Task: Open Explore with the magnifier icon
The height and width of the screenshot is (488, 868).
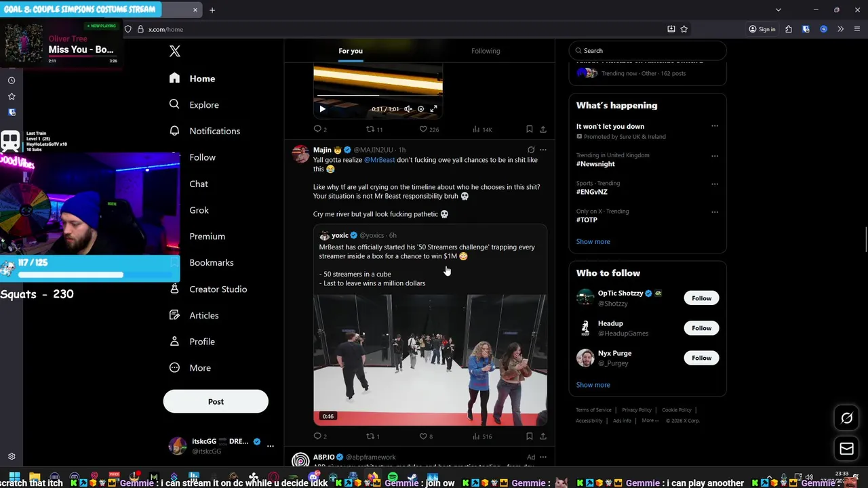Action: (x=174, y=104)
